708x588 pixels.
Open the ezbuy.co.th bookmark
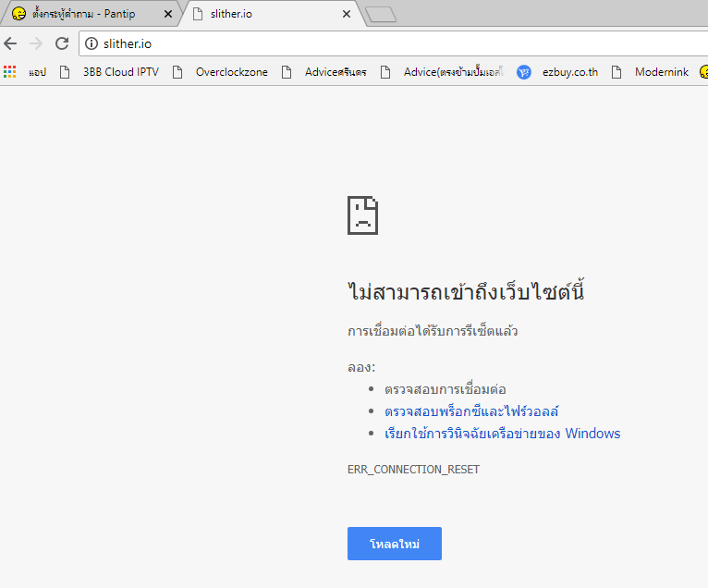click(557, 72)
